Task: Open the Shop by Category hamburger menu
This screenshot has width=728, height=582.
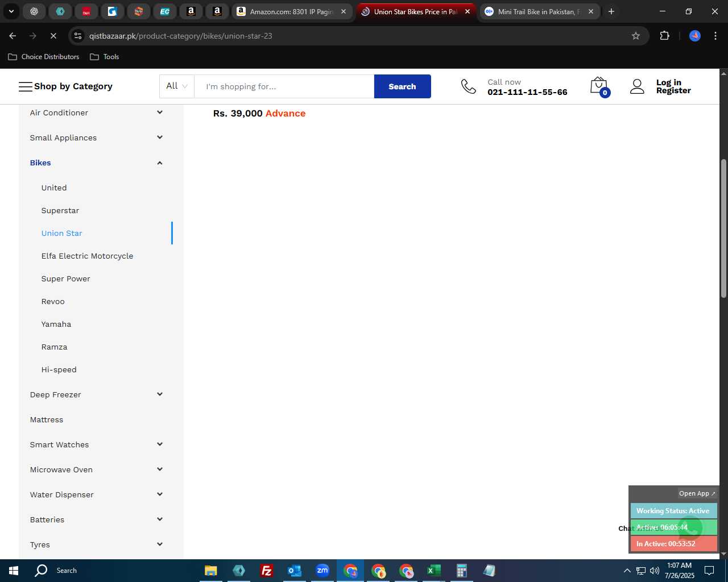Action: pos(26,86)
